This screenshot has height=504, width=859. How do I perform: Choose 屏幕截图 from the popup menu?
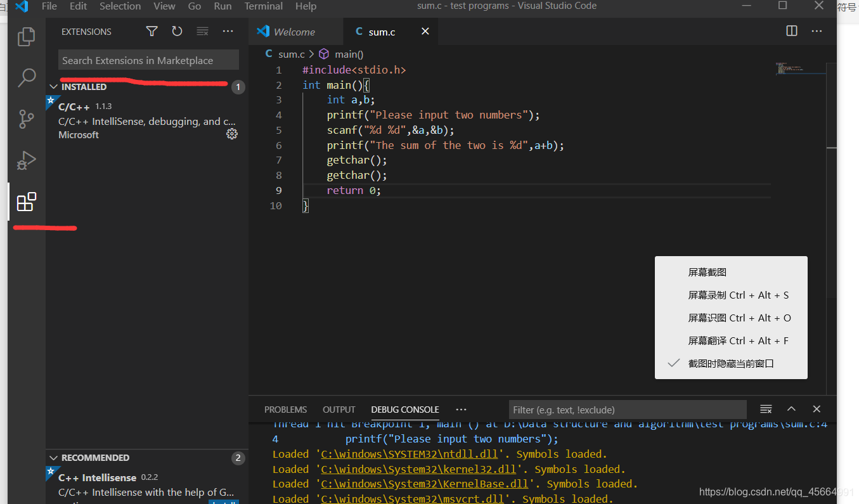[x=731, y=272]
